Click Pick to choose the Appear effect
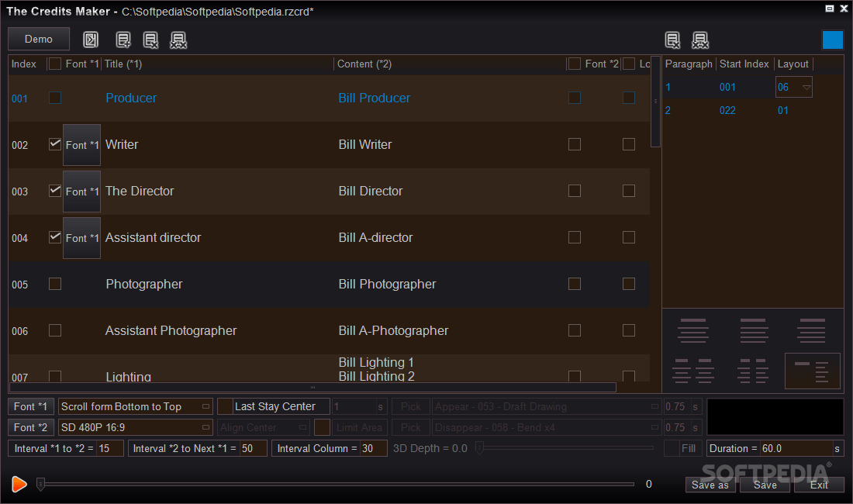Screen dimensions: 853x504 pos(410,406)
